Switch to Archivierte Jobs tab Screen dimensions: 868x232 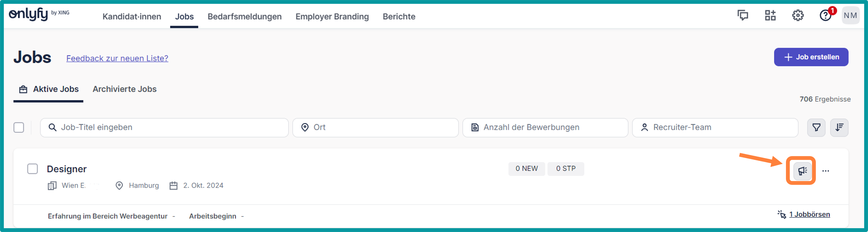pos(124,89)
